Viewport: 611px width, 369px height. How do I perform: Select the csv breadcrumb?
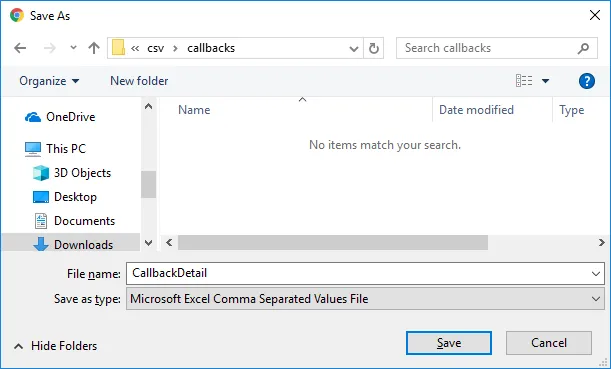pyautogui.click(x=155, y=48)
